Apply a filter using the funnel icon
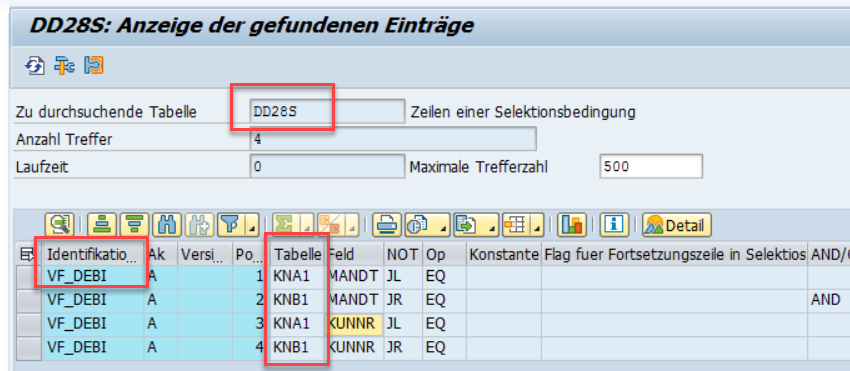This screenshot has height=371, width=850. [x=230, y=224]
